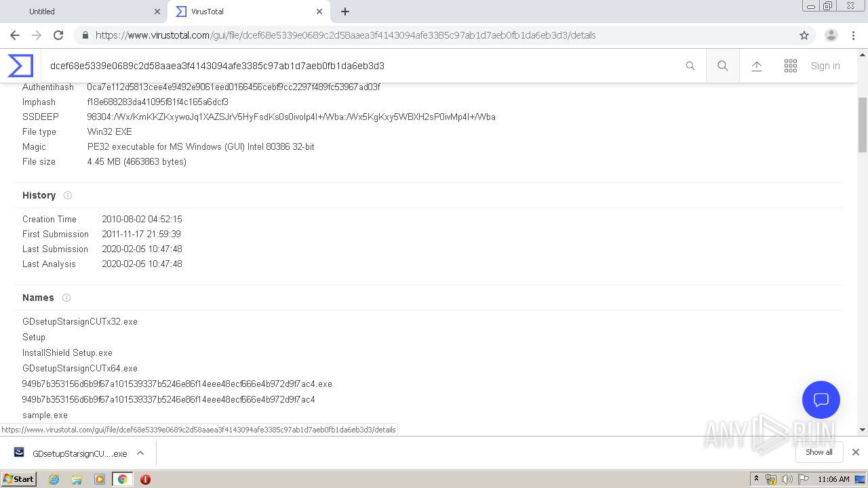868x488 pixels.
Task: Bookmark this page with the star icon
Action: click(804, 35)
